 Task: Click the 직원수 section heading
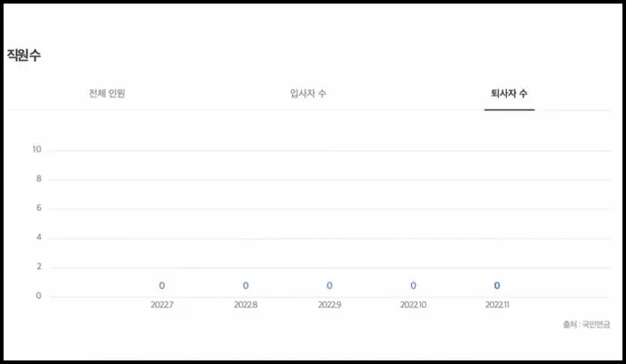(x=24, y=55)
